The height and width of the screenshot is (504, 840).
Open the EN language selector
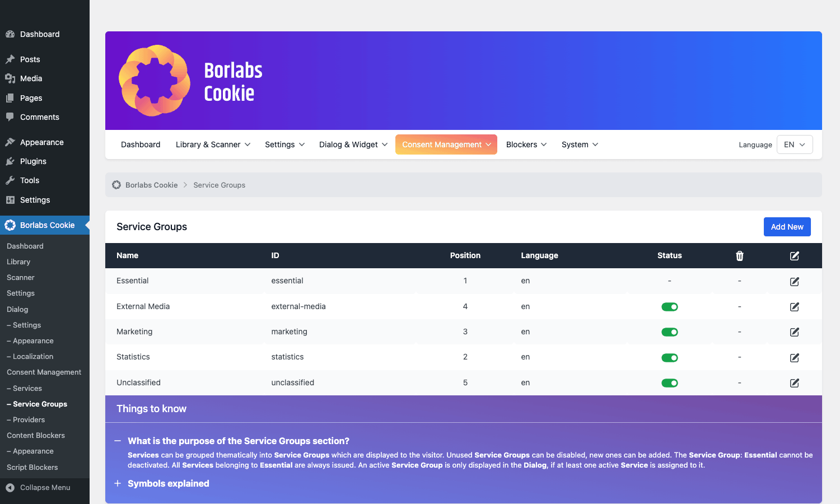(795, 144)
